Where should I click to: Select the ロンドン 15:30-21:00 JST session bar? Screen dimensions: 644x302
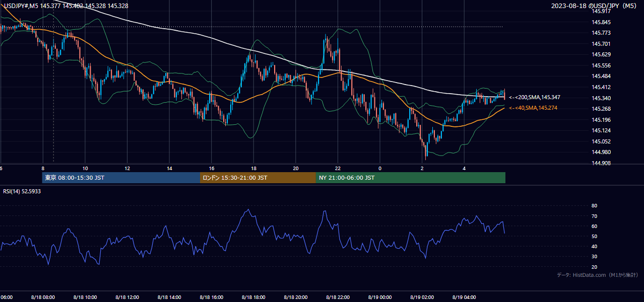click(x=258, y=178)
